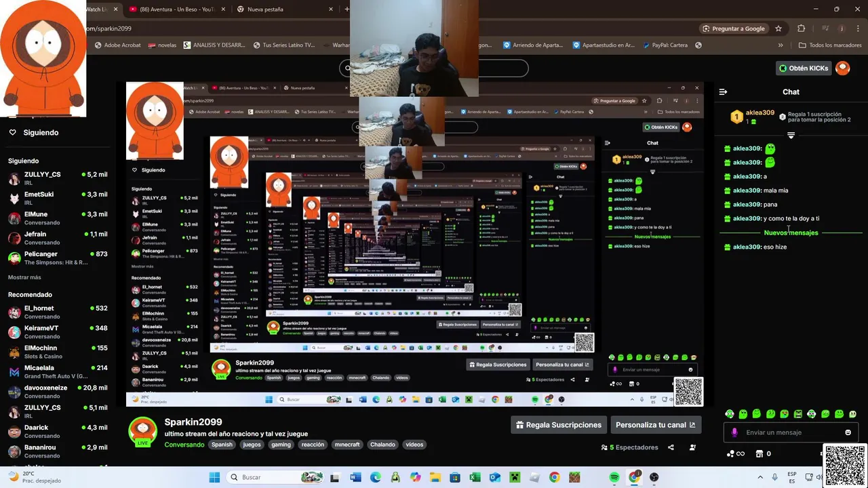
Task: Open Minecraft creeper icon in taskbar
Action: coord(515,477)
